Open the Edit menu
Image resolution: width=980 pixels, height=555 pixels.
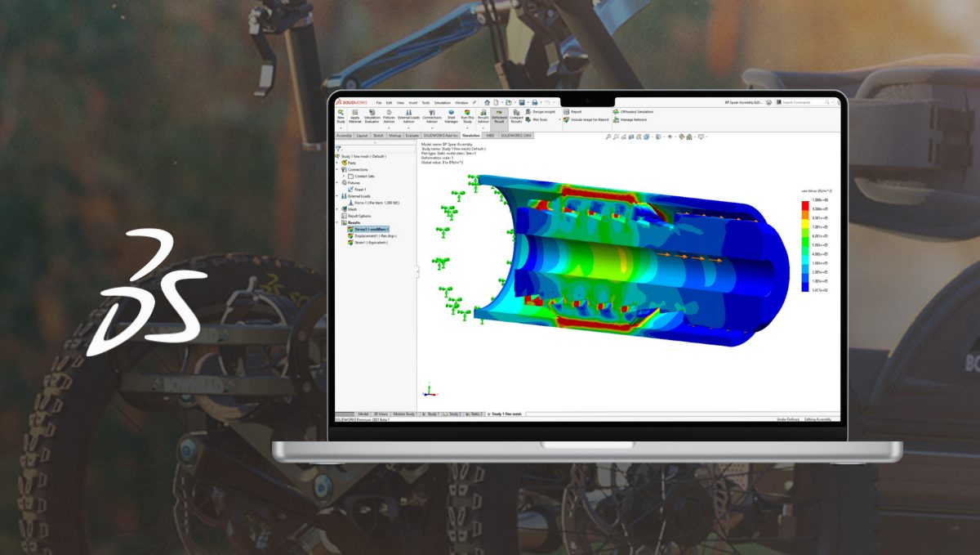[x=389, y=103]
